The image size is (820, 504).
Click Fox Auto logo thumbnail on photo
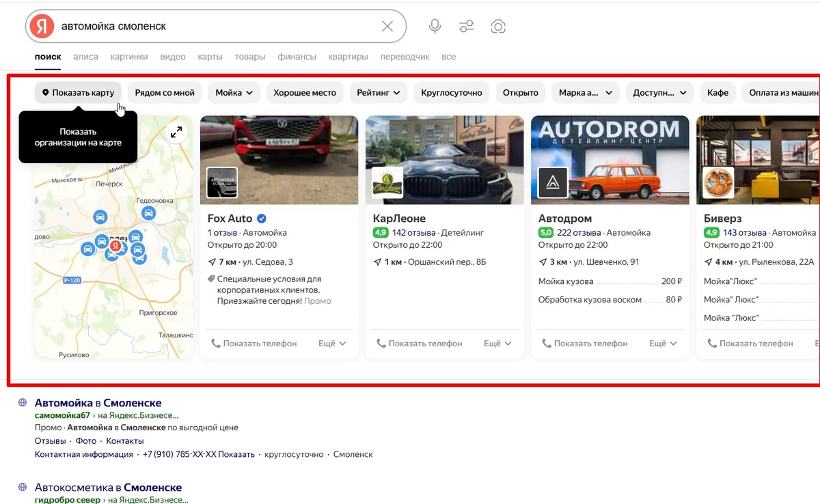pos(222,182)
